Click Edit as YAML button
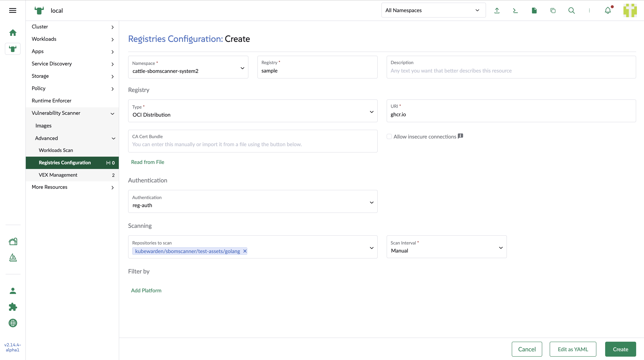Screen dimensions: 644x360 pos(573,349)
